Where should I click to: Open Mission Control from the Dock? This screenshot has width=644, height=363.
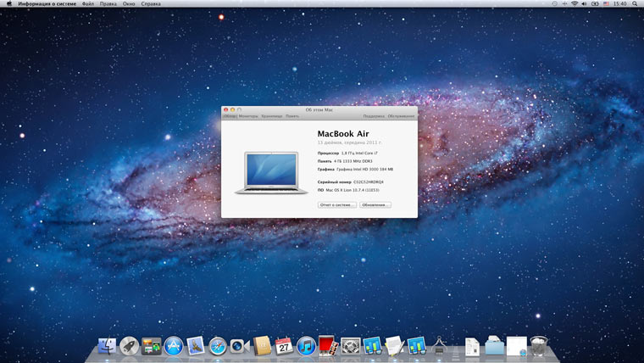point(152,346)
